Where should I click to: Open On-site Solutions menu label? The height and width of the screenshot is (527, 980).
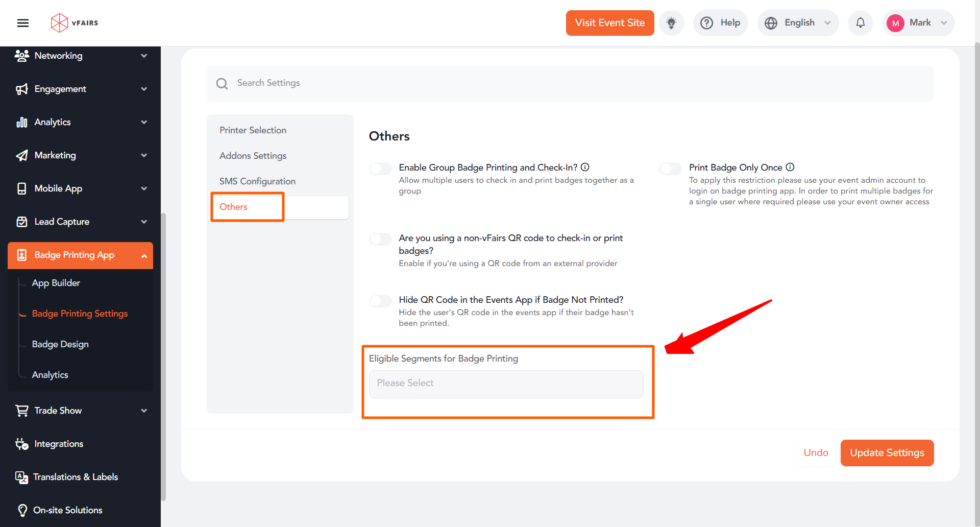pos(67,510)
